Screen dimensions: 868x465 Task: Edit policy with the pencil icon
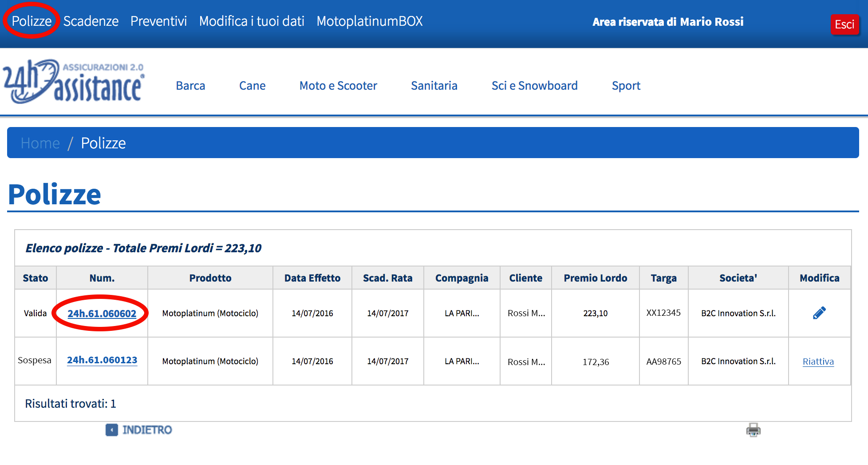pos(819,313)
